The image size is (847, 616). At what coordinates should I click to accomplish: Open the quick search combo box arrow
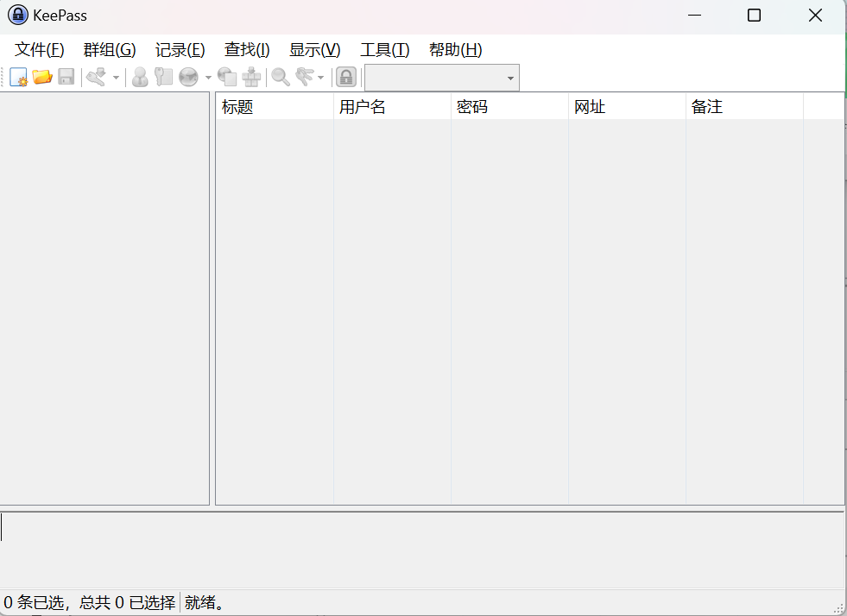click(x=510, y=79)
